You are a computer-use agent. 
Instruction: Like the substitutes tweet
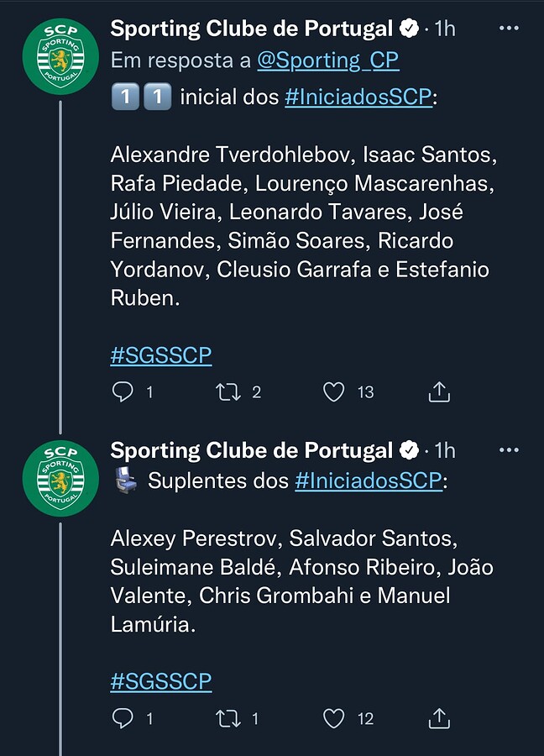[x=335, y=719]
